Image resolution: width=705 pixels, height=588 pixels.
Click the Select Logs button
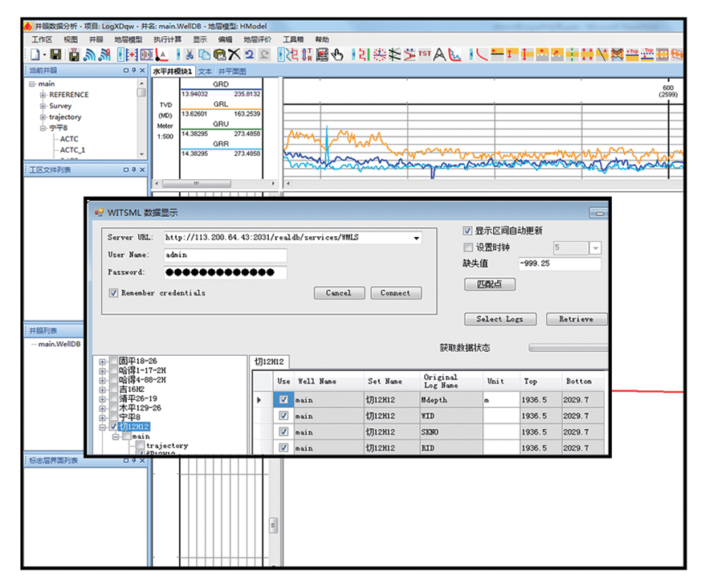(500, 319)
